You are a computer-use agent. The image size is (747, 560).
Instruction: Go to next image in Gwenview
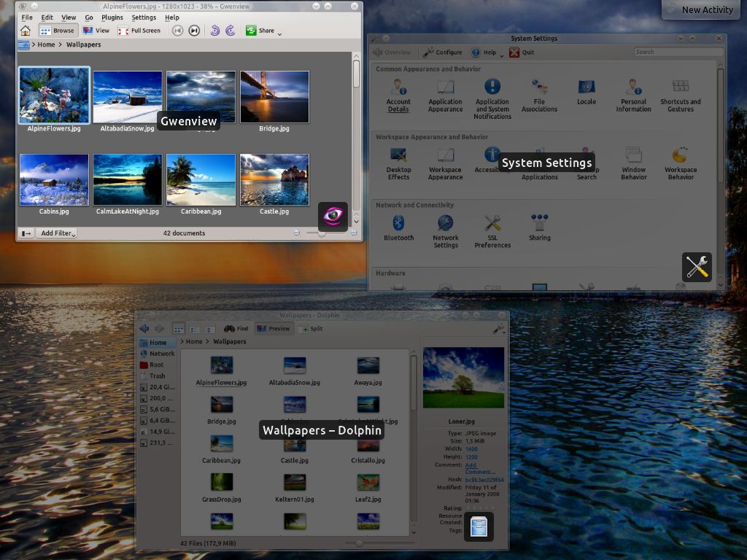[194, 31]
